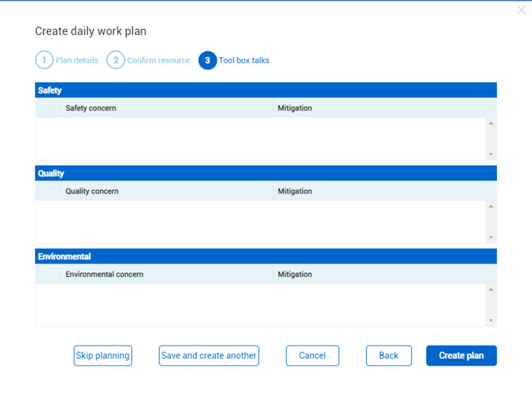Viewport: 532px width, 403px height.
Task: Click the Safety concern column header
Action: point(91,108)
